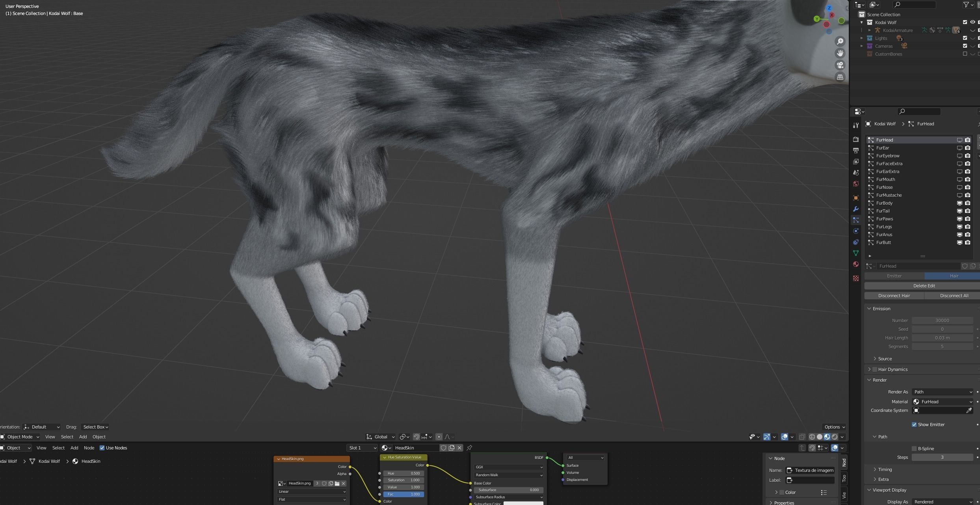Screen dimensions: 980x505
Task: Expand the Source subpanel
Action: (x=875, y=359)
